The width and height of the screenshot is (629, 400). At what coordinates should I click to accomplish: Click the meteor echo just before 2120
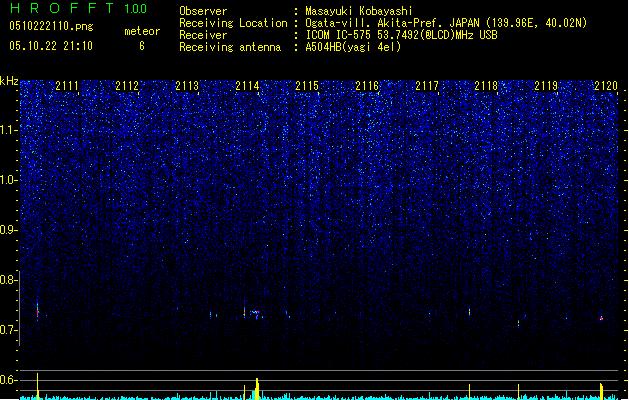(601, 319)
